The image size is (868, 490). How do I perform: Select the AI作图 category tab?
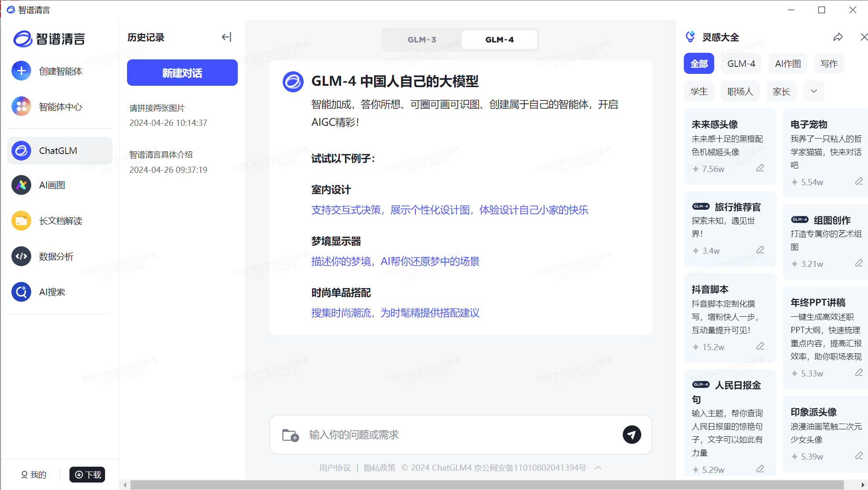[788, 64]
